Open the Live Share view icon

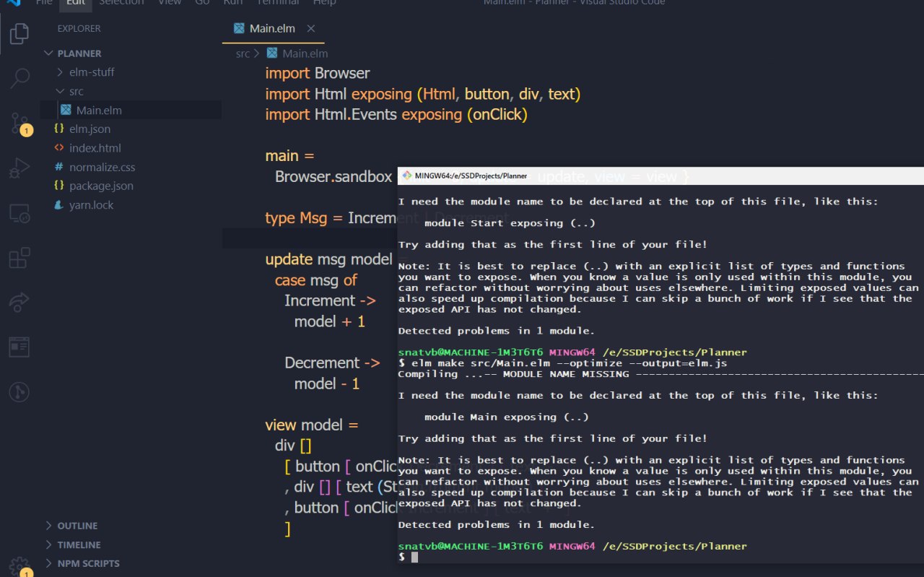pyautogui.click(x=19, y=303)
